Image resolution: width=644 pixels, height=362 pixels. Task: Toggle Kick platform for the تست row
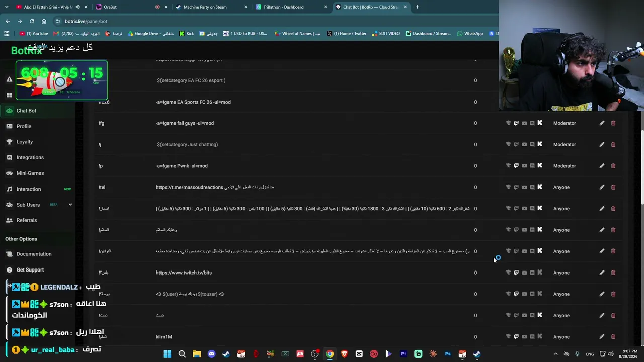click(540, 315)
